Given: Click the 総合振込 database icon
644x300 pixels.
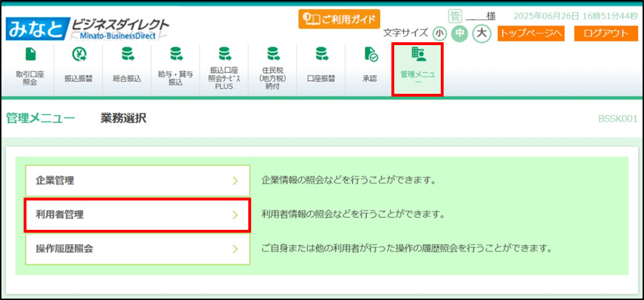Looking at the screenshot, I should click(x=127, y=54).
